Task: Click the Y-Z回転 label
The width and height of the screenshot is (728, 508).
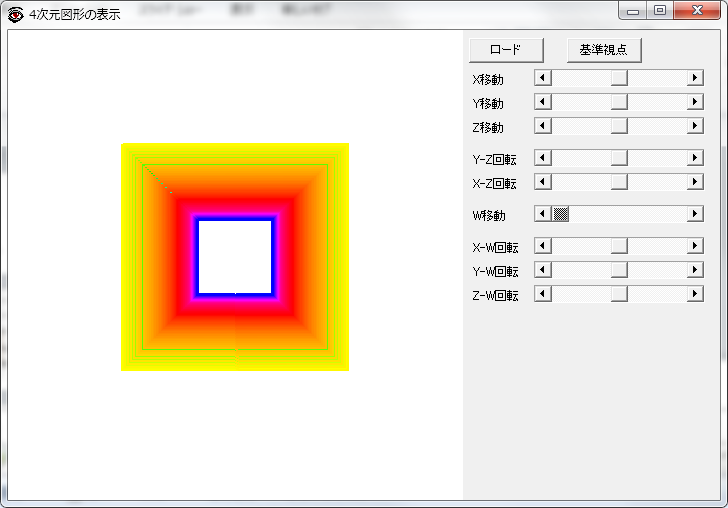Action: 494,160
